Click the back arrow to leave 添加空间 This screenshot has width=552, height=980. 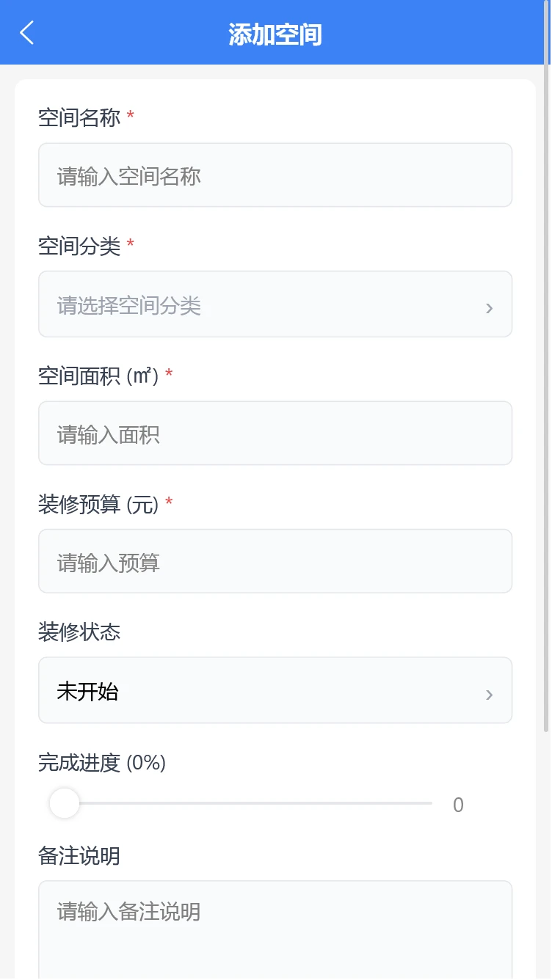tap(26, 32)
